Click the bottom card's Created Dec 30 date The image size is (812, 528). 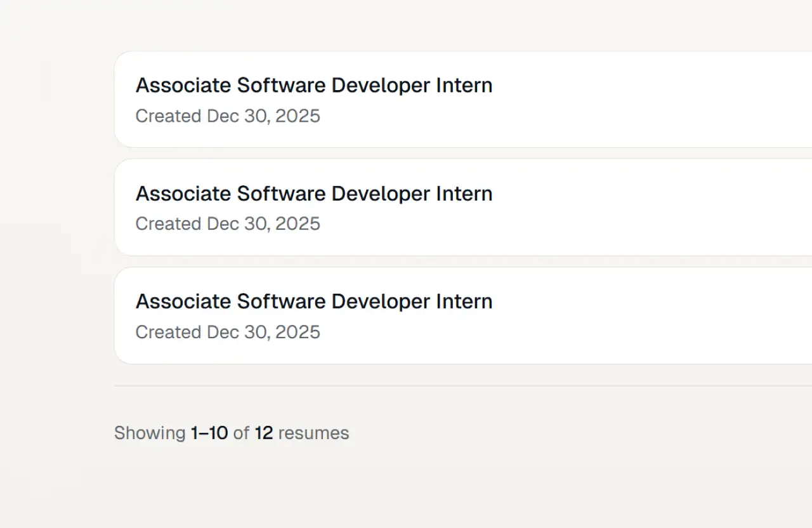click(228, 332)
